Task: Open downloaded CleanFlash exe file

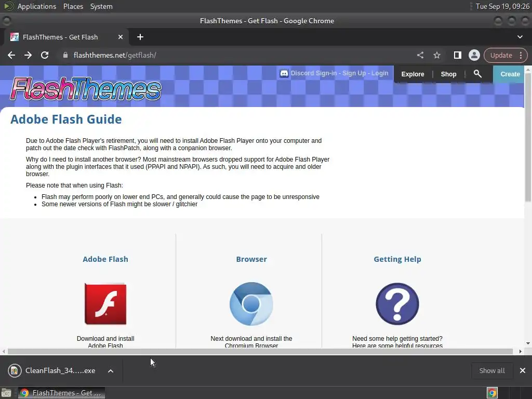Action: [x=51, y=370]
